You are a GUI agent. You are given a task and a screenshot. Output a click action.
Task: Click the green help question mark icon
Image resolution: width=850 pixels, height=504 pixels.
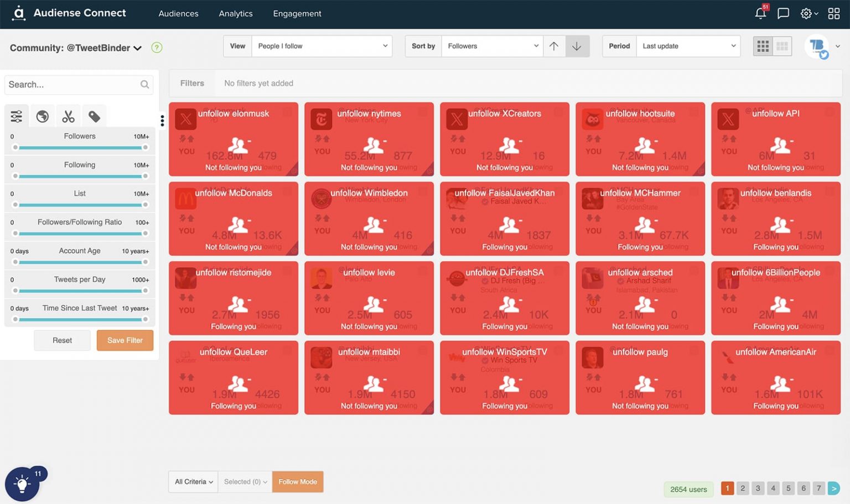click(157, 48)
